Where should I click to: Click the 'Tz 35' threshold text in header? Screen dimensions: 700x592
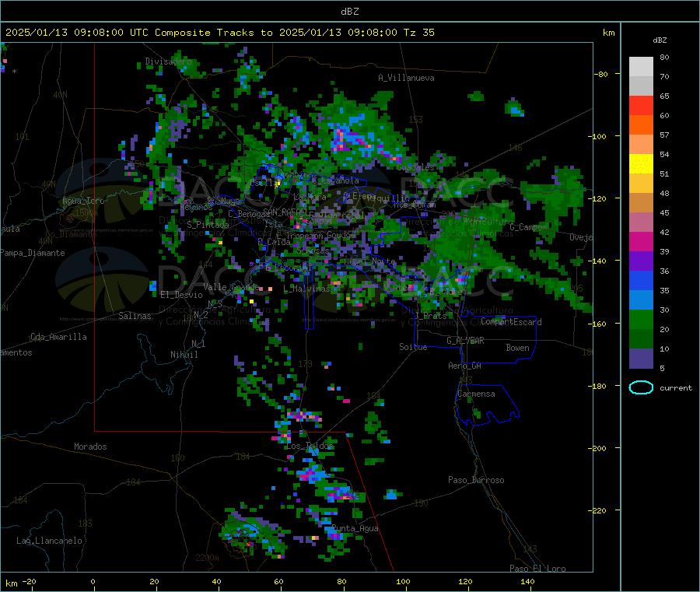(x=418, y=33)
